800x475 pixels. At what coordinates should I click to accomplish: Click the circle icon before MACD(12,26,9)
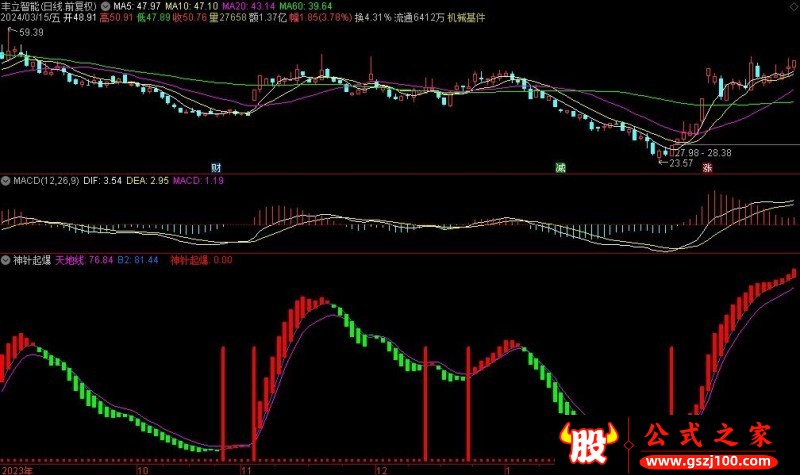coord(5,181)
